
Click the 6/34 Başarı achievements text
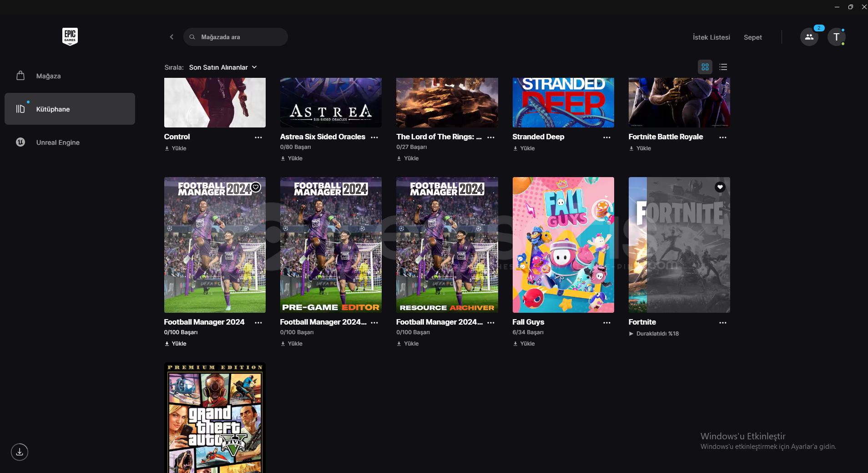coord(528,332)
